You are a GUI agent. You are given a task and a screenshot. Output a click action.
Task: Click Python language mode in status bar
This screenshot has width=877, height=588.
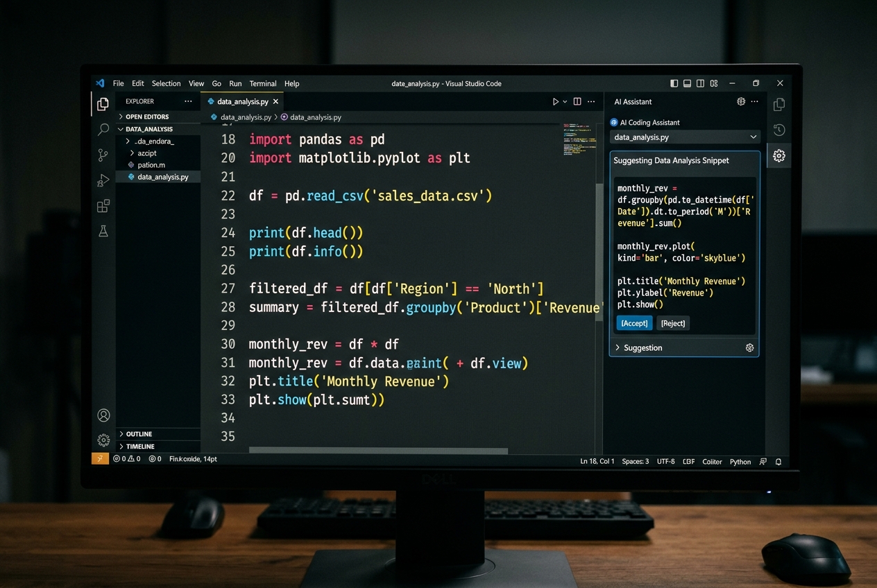click(740, 461)
